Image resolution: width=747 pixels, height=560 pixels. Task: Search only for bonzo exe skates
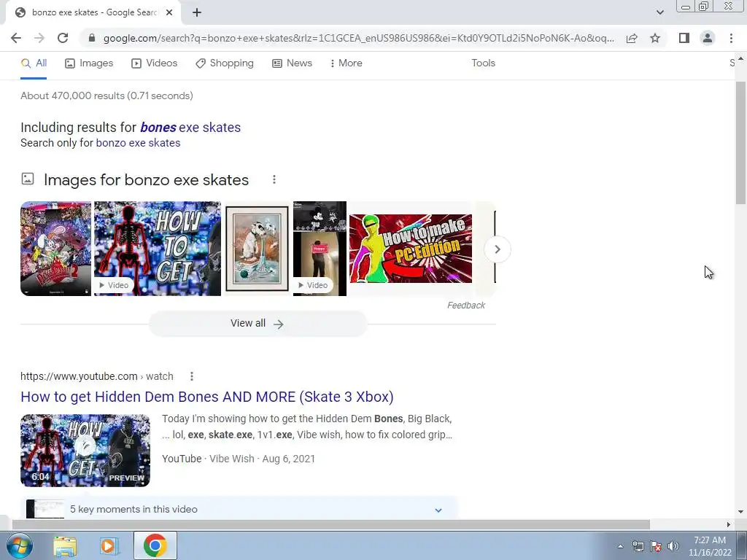pos(138,143)
